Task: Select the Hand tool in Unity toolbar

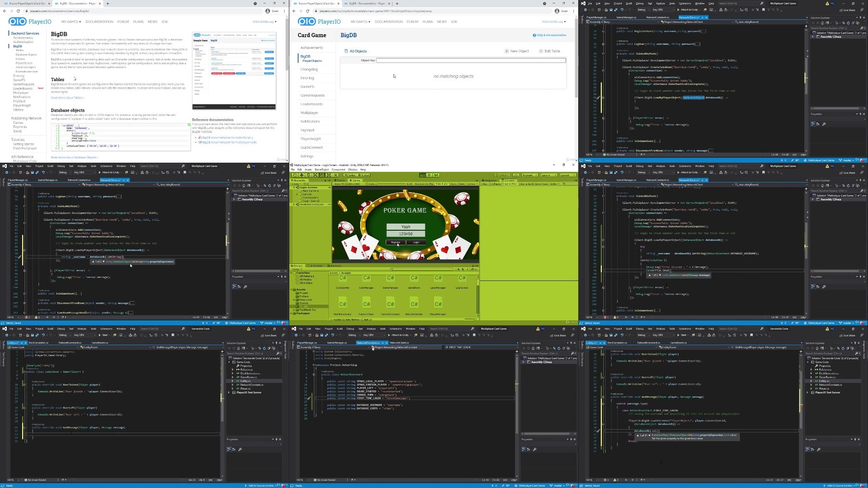Action: [295, 175]
